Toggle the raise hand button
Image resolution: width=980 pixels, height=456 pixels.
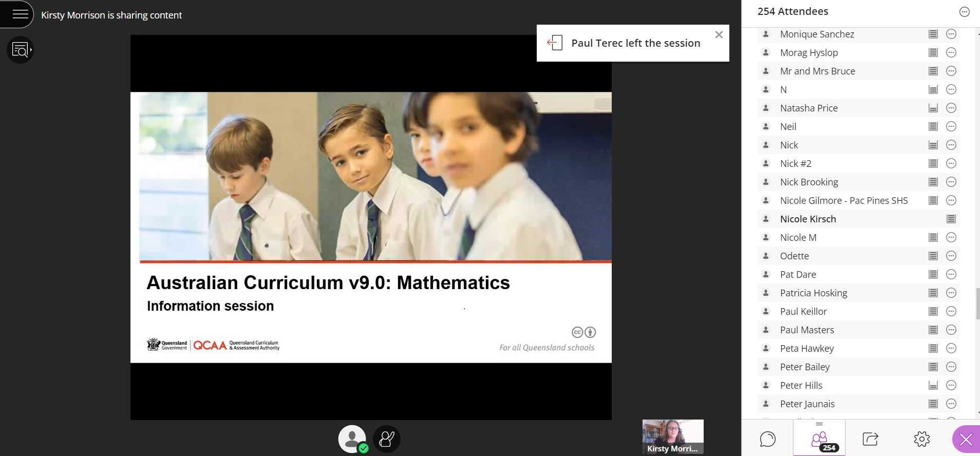click(386, 439)
